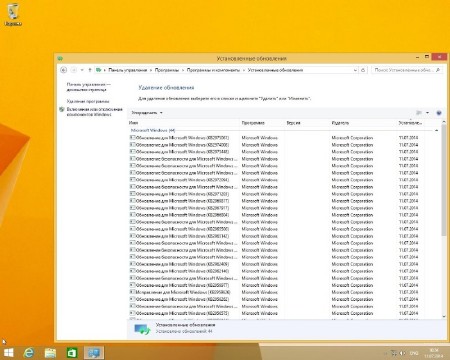
Task: Open Recycle Bin desktop icon
Action: (13, 15)
